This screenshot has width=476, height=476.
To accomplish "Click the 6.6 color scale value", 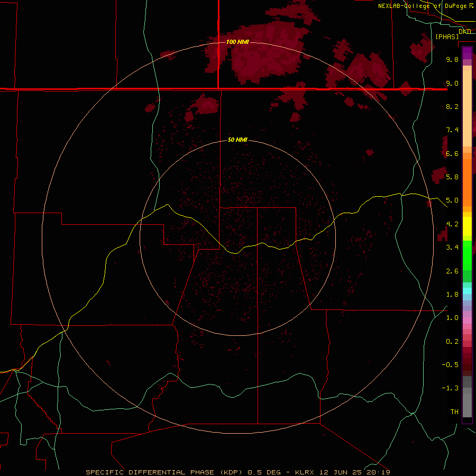I will click(x=452, y=153).
